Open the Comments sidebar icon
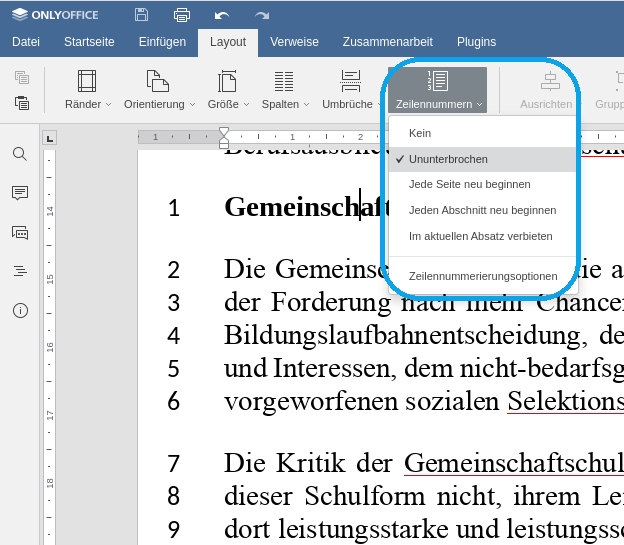The image size is (624, 545). [20, 193]
